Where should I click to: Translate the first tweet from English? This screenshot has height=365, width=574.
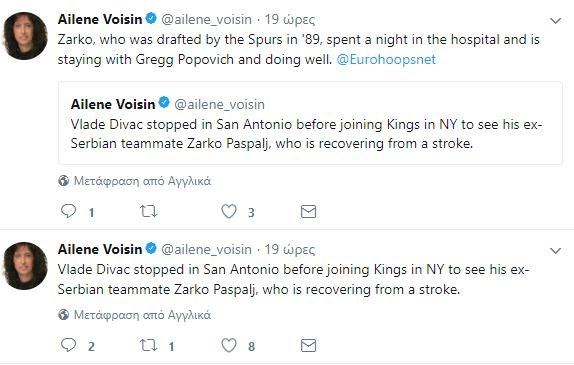click(142, 181)
